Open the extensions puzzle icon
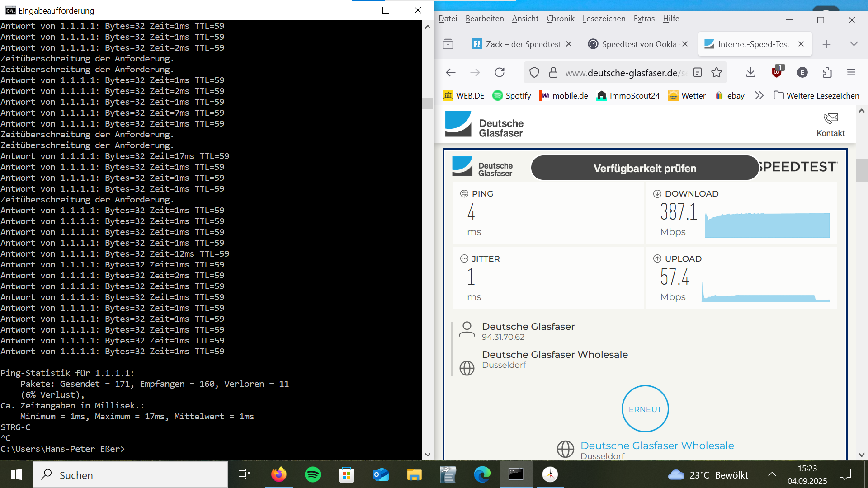The height and width of the screenshot is (488, 868). (x=827, y=72)
